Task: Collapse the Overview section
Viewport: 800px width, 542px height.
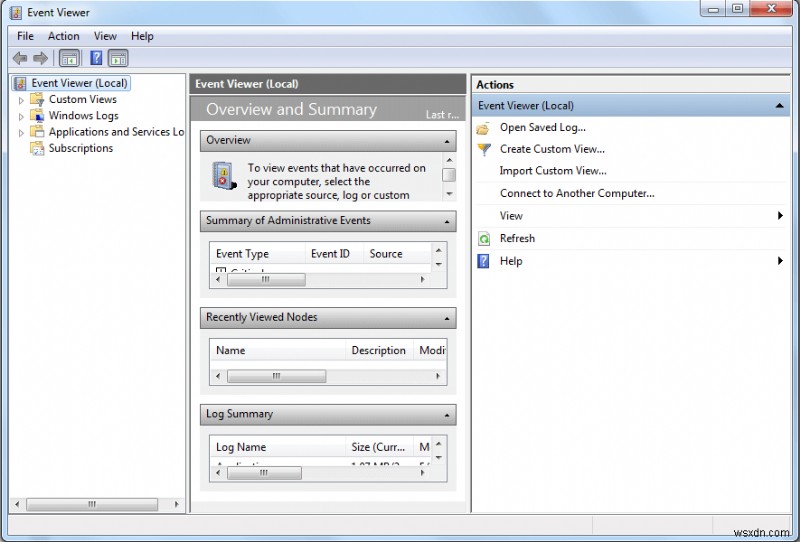Action: point(447,141)
